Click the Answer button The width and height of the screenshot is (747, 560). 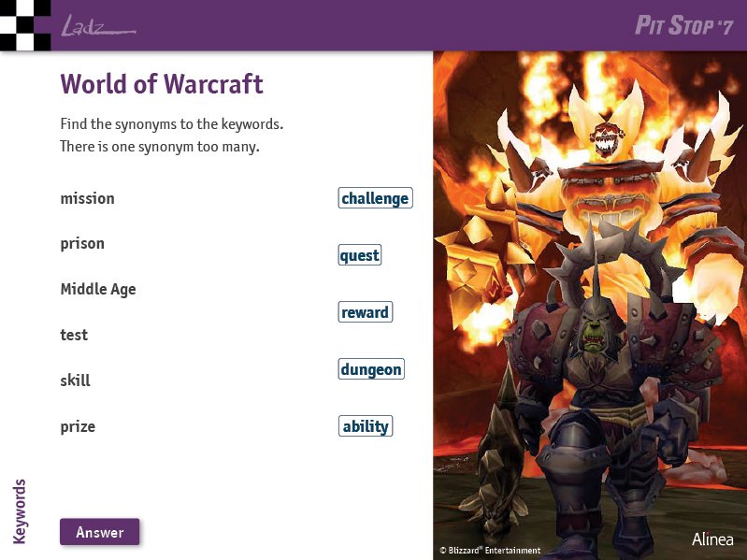pyautogui.click(x=99, y=531)
